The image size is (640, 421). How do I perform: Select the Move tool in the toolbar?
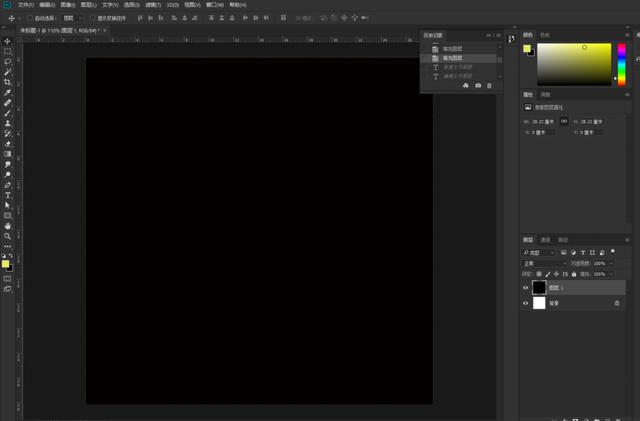[8, 41]
